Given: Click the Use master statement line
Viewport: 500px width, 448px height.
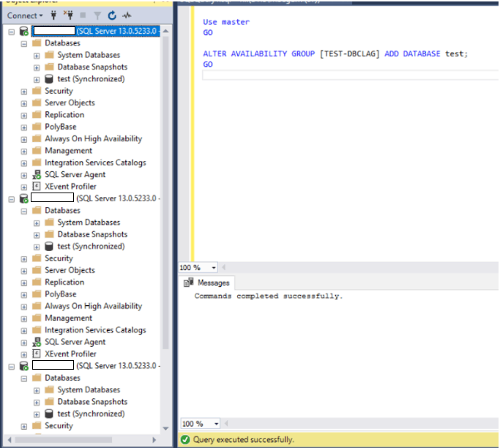Looking at the screenshot, I should pos(226,22).
